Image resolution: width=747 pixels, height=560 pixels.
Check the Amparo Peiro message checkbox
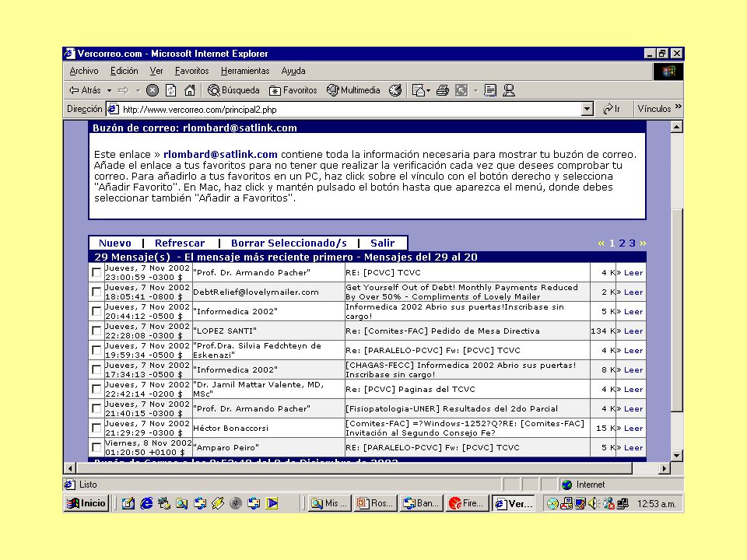click(x=96, y=447)
